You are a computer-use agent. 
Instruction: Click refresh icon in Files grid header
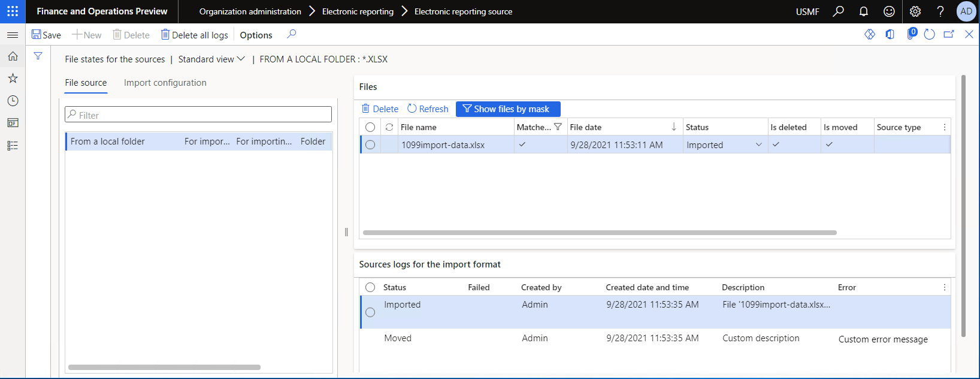click(x=389, y=127)
